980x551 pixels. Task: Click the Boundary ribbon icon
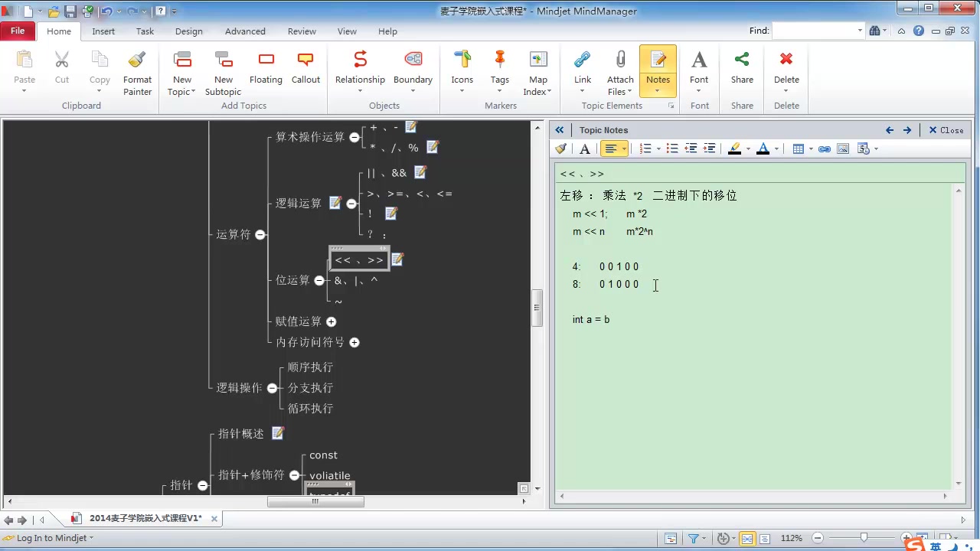413,60
